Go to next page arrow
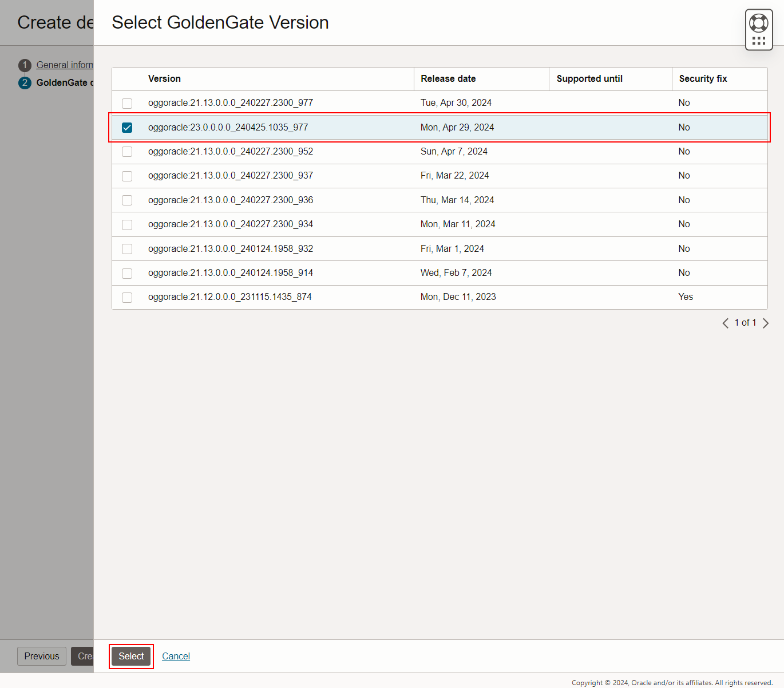 (766, 323)
